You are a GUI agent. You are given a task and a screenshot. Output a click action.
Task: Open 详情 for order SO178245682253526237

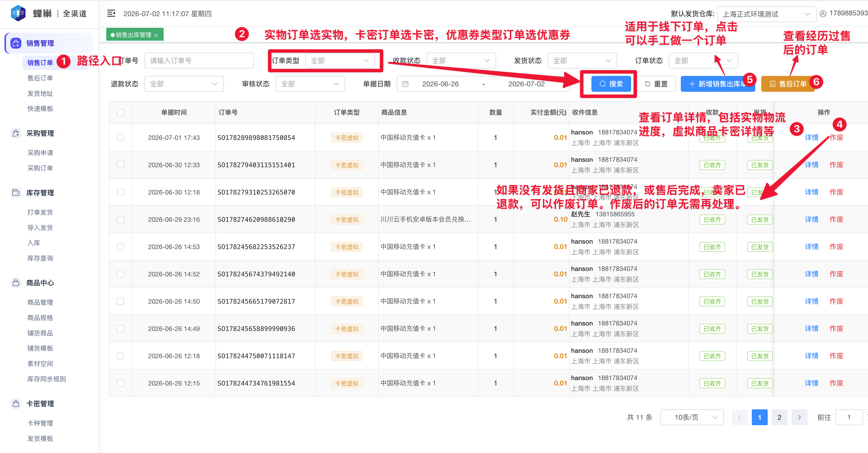coord(811,247)
